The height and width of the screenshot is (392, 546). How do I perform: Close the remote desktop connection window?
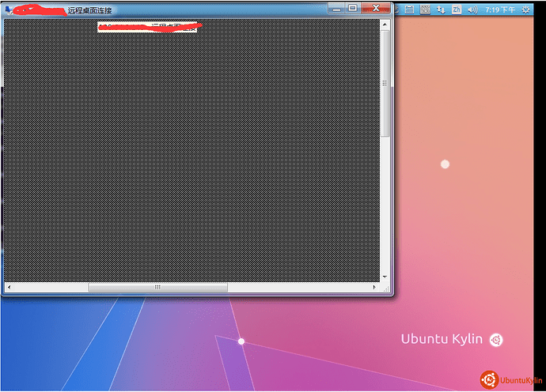[x=377, y=8]
